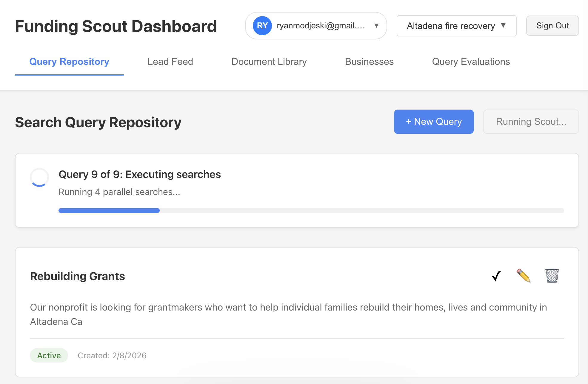Return to the Query Repository tab

tap(69, 62)
